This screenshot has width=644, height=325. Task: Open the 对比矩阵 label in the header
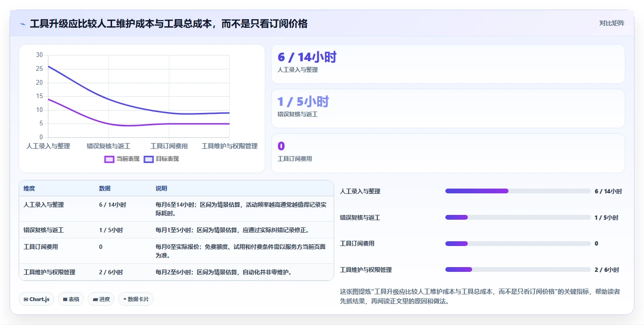[x=611, y=23]
